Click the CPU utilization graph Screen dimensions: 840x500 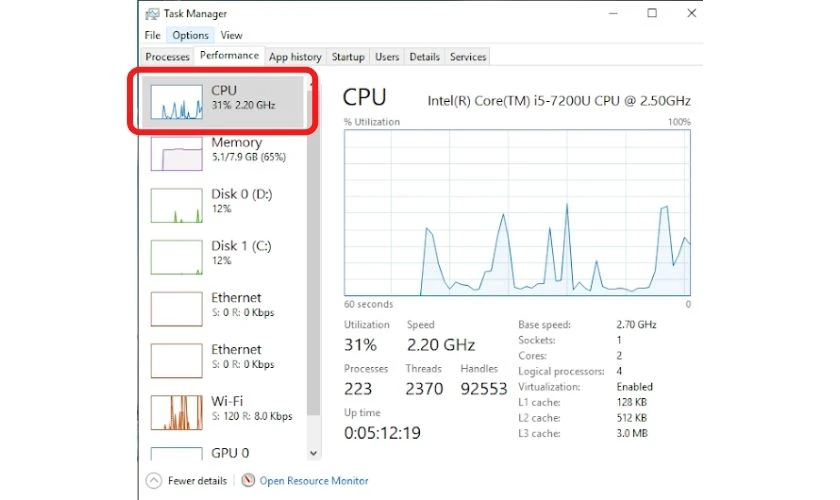[x=517, y=213]
